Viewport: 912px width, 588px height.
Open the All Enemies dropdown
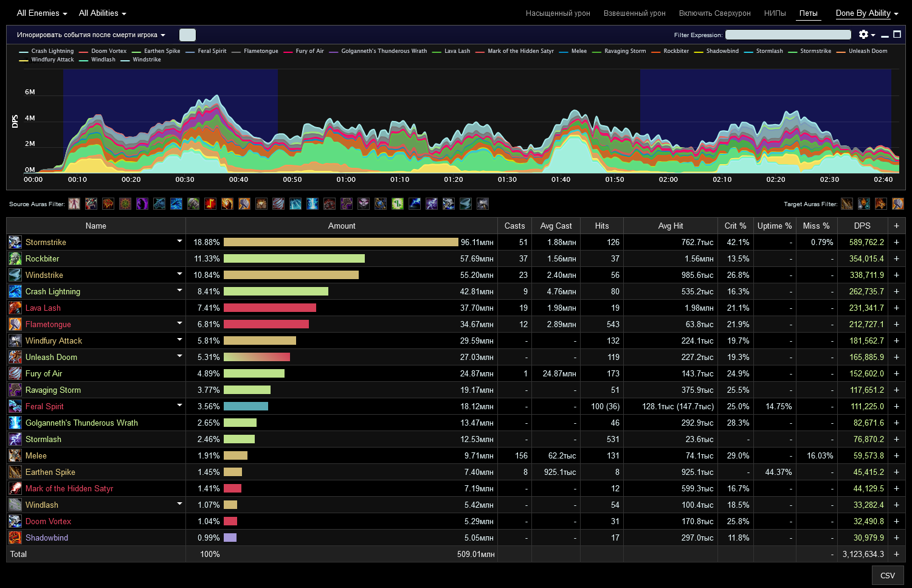(x=42, y=13)
